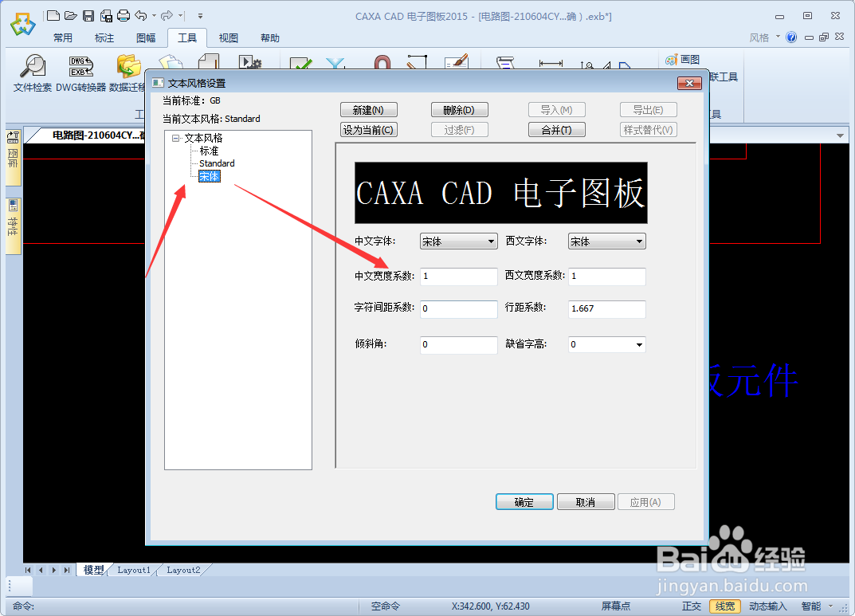Viewport: 855px width, 616px height.
Task: Jump to first layout using sheet navigation arrow
Action: (x=28, y=571)
